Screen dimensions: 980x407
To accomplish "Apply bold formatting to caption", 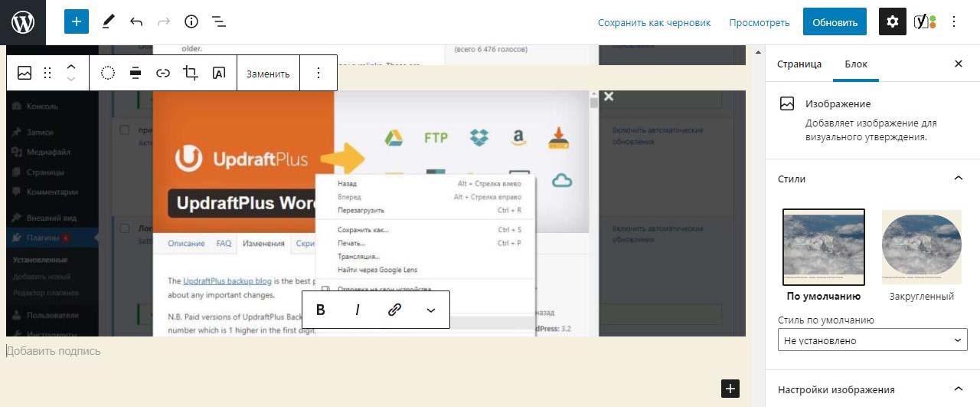I will click(321, 310).
